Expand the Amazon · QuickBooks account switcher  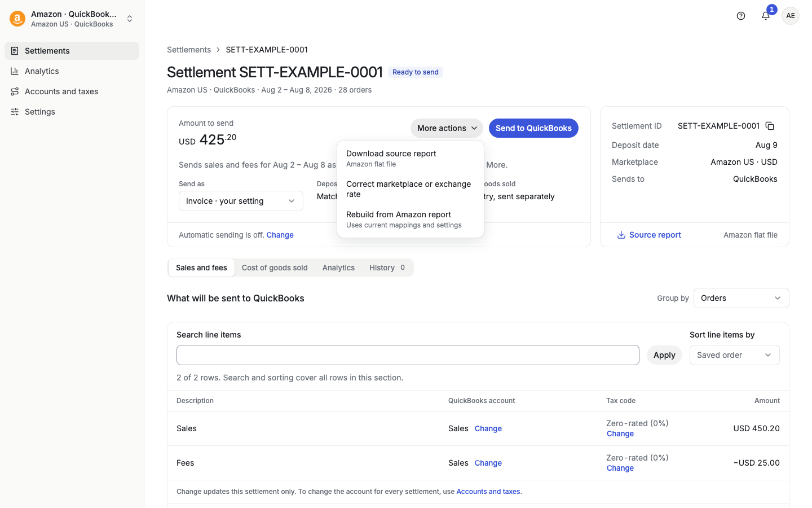coord(72,19)
